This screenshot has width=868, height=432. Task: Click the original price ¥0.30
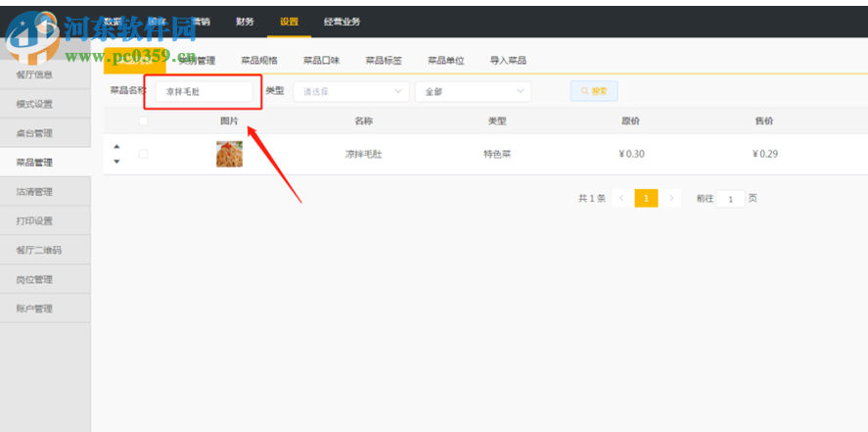(x=631, y=155)
